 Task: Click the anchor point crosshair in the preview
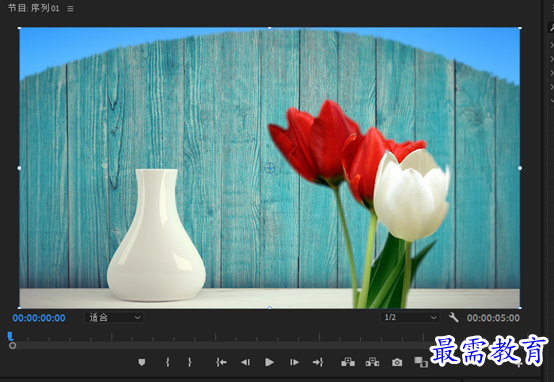point(270,168)
